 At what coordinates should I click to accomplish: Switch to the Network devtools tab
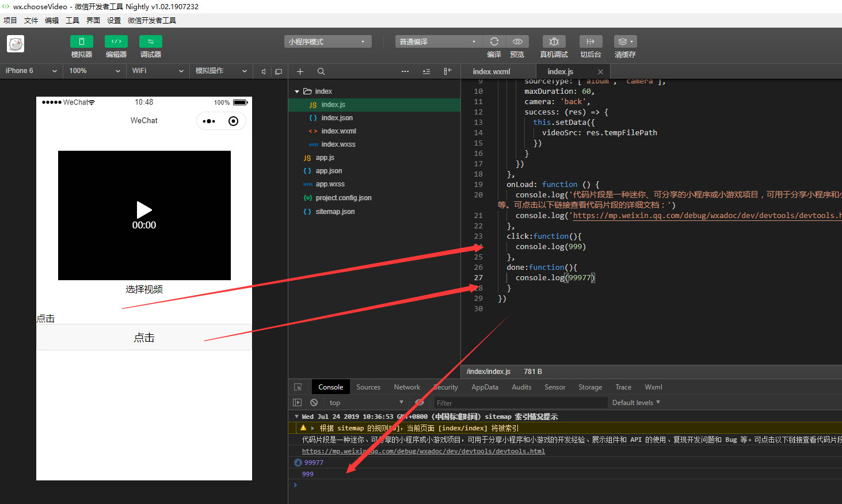coord(407,387)
